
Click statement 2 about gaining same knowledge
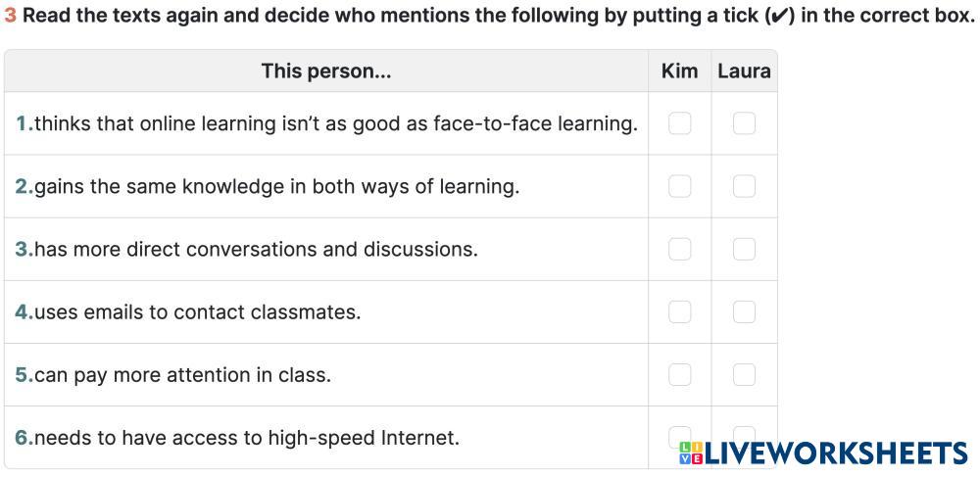coord(268,186)
